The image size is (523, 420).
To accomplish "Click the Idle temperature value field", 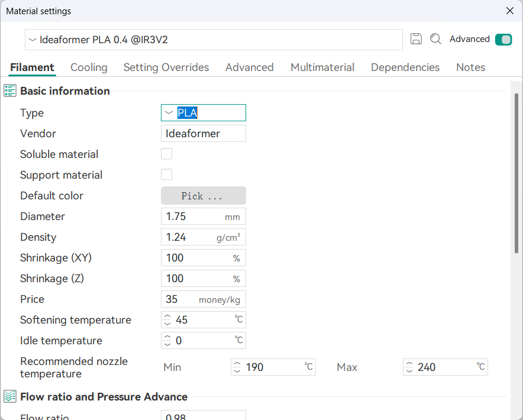I will (x=204, y=340).
